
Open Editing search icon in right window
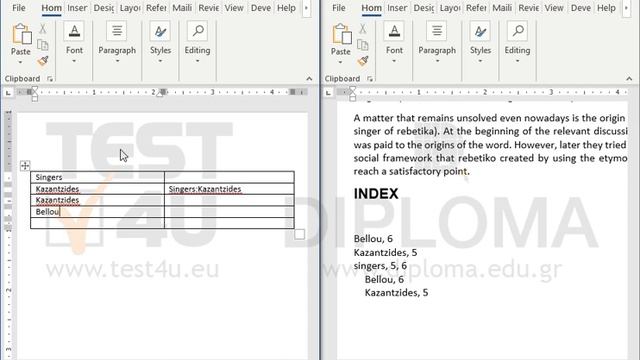point(518,31)
